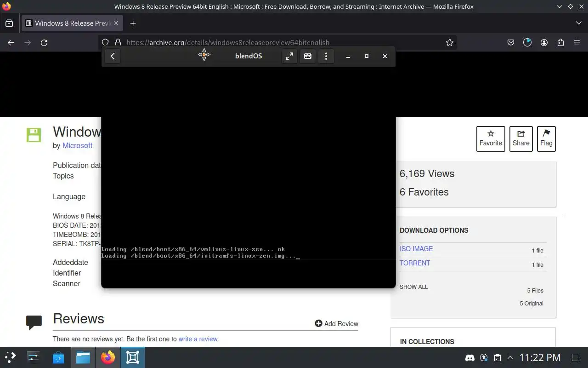This screenshot has height=368, width=588.
Task: Click the IN COLLECTIONS heading
Action: coord(427,342)
